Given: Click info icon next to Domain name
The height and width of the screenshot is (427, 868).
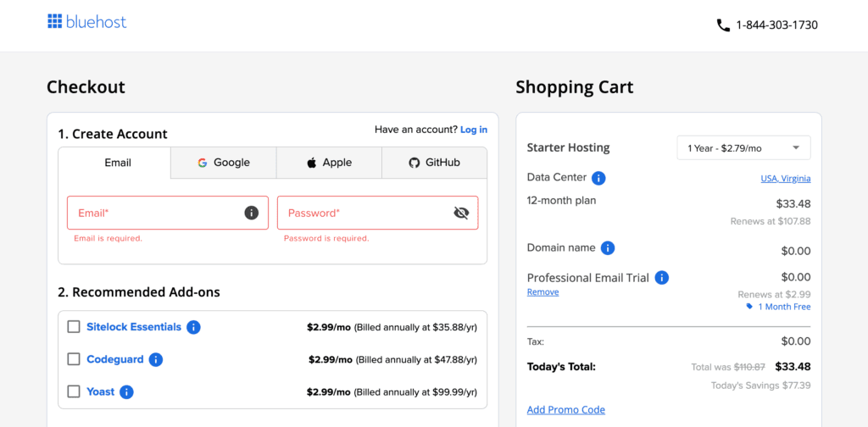Looking at the screenshot, I should (x=608, y=248).
